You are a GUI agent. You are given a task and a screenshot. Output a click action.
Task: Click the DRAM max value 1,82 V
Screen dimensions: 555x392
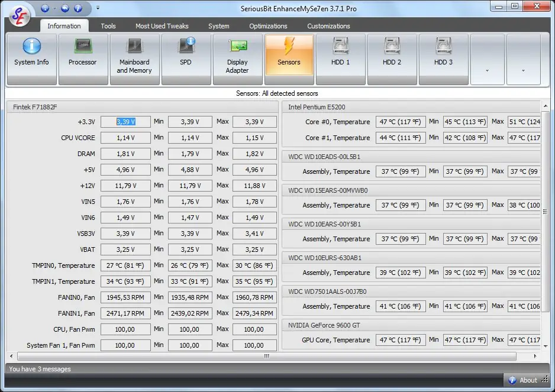click(x=254, y=154)
